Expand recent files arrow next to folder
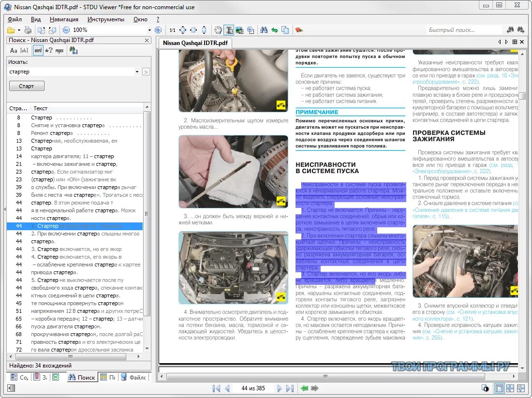This screenshot has width=532, height=398. pyautogui.click(x=19, y=30)
